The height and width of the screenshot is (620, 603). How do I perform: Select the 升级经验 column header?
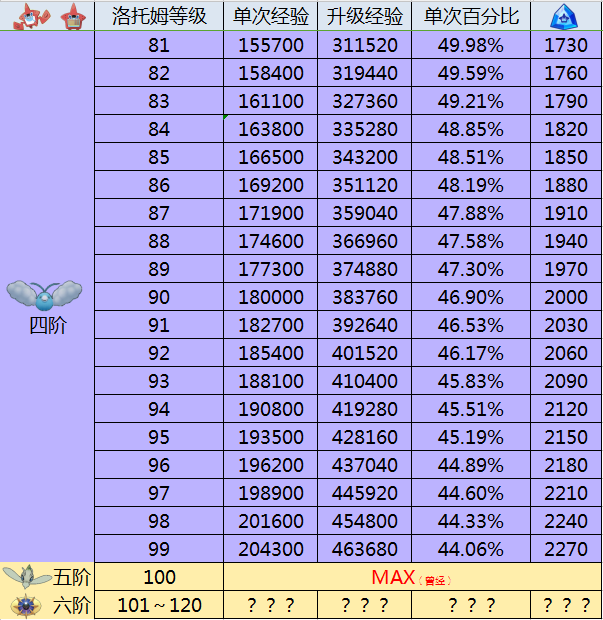[x=364, y=17]
